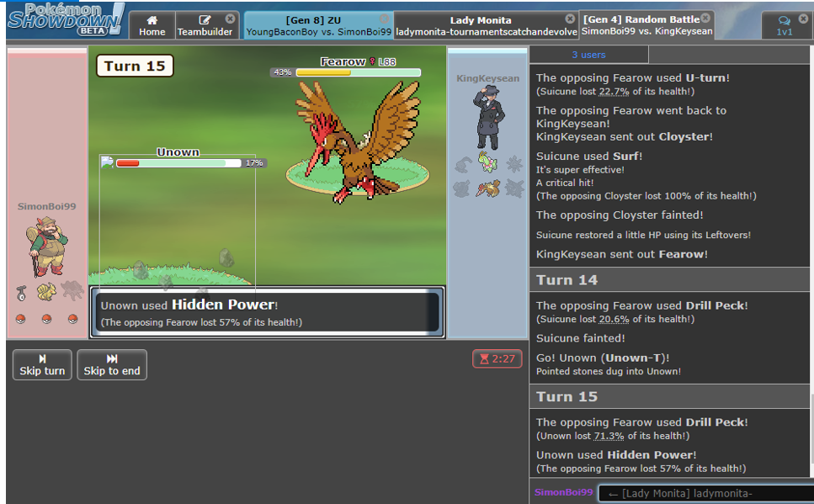814x504 pixels.
Task: Switch to the [Gen 8] ZU battle tab
Action: pos(318,25)
